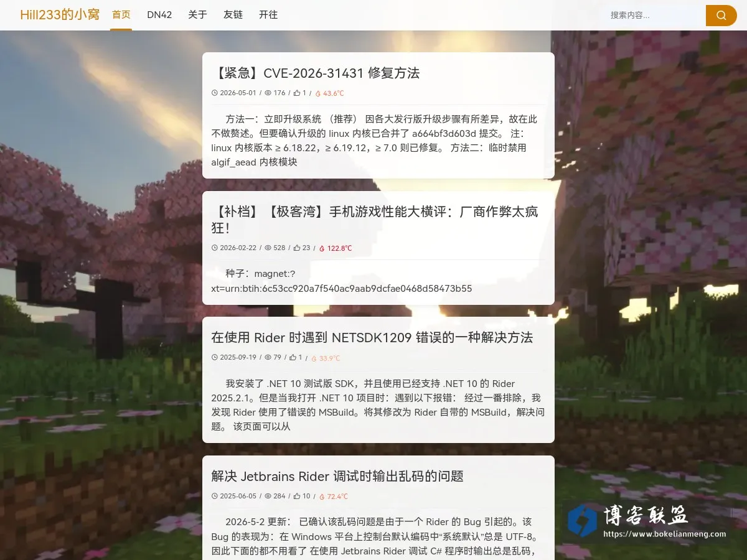The width and height of the screenshot is (747, 560).
Task: Click the 博客联盟 badge image
Action: 647,521
